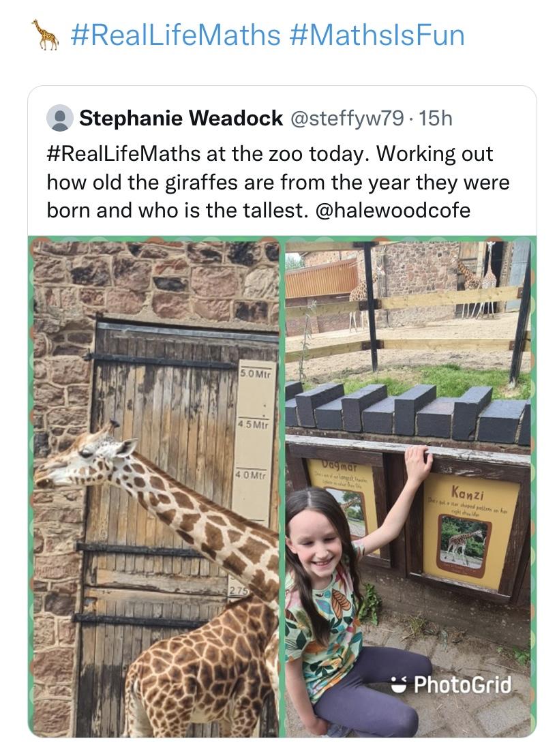Open the #MathsIsFun hashtag

(376, 35)
